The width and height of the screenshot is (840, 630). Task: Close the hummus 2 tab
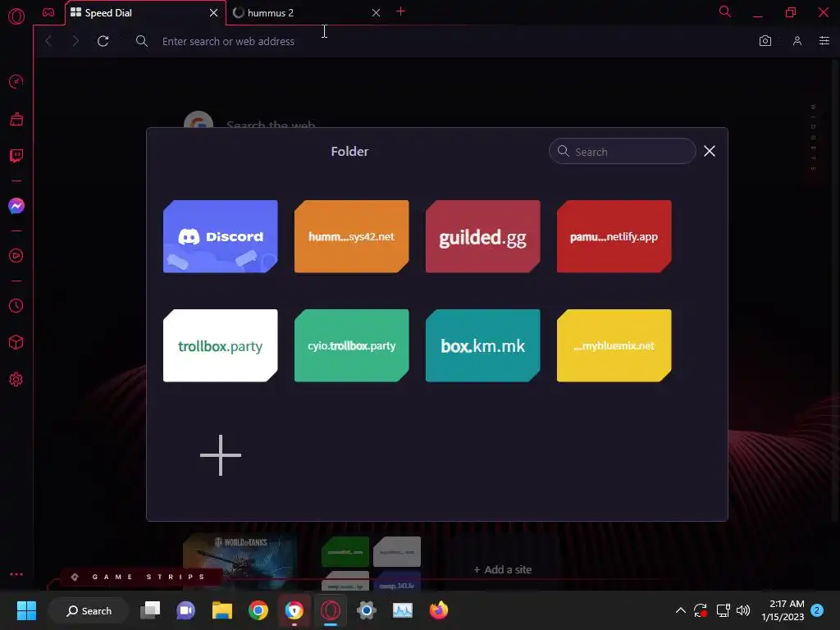click(376, 13)
